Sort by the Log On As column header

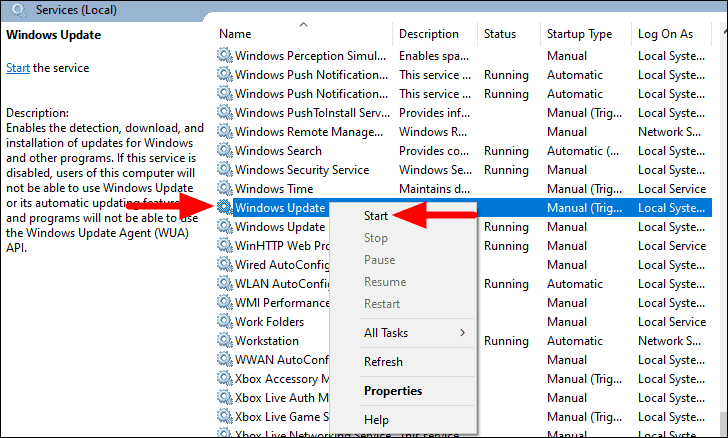pyautogui.click(x=665, y=34)
